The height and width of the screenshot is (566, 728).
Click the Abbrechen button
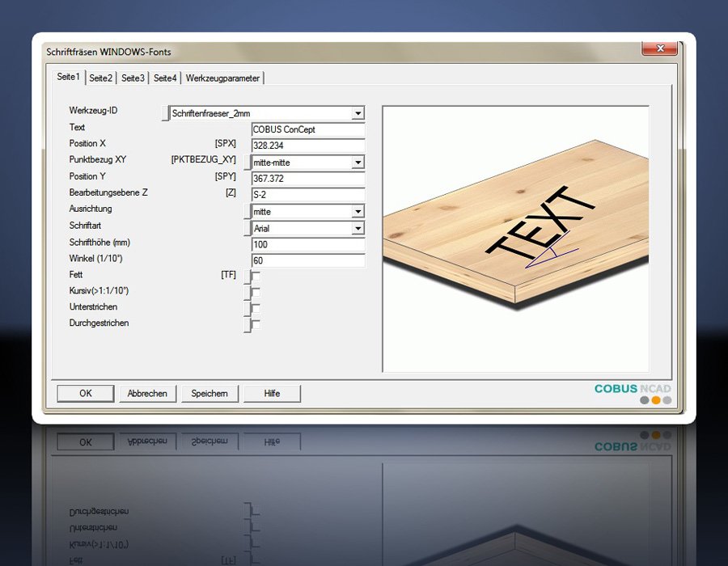click(x=148, y=394)
